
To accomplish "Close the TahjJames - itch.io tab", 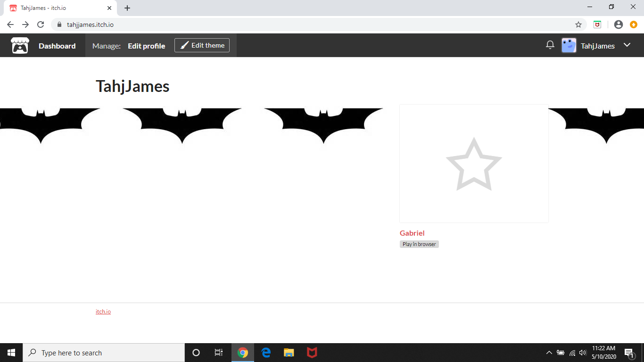I will [x=109, y=8].
